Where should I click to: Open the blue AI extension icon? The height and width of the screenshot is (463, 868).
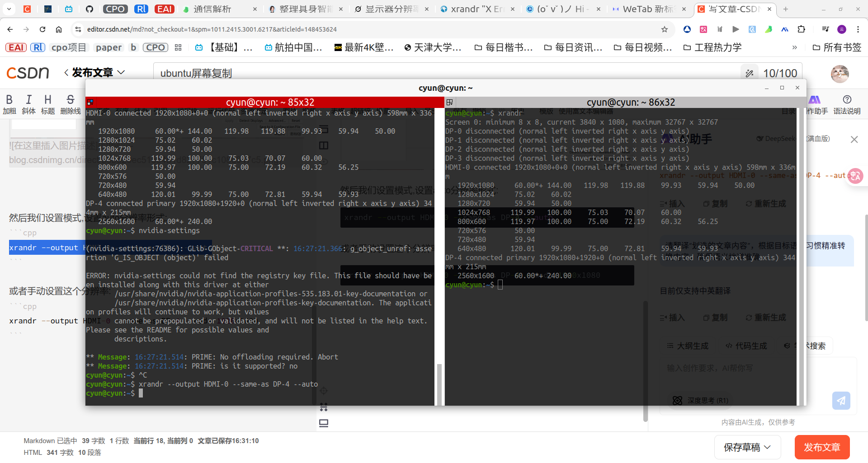point(785,29)
